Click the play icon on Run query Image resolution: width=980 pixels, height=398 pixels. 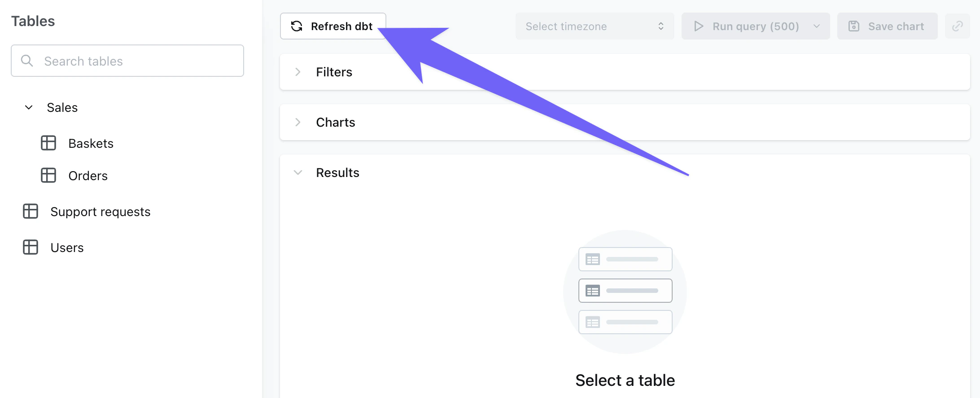click(698, 26)
